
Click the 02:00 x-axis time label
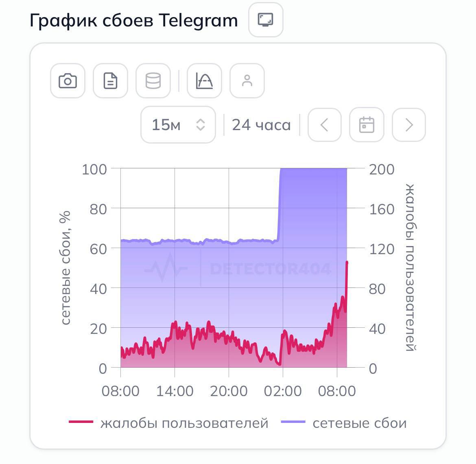(x=283, y=391)
